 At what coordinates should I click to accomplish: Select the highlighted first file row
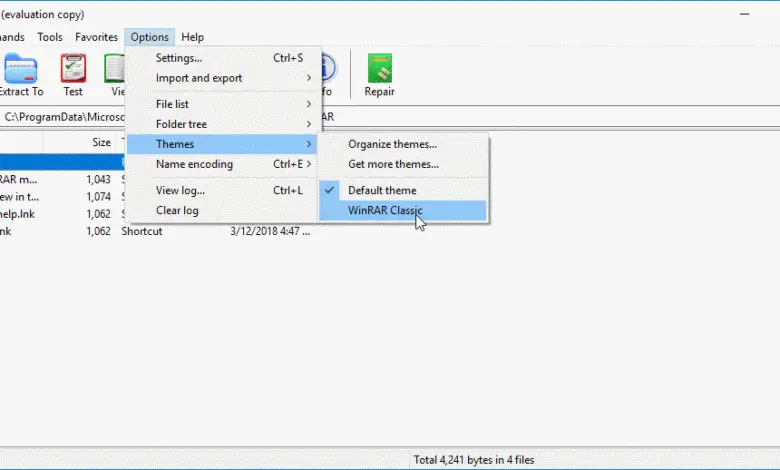[x=62, y=162]
